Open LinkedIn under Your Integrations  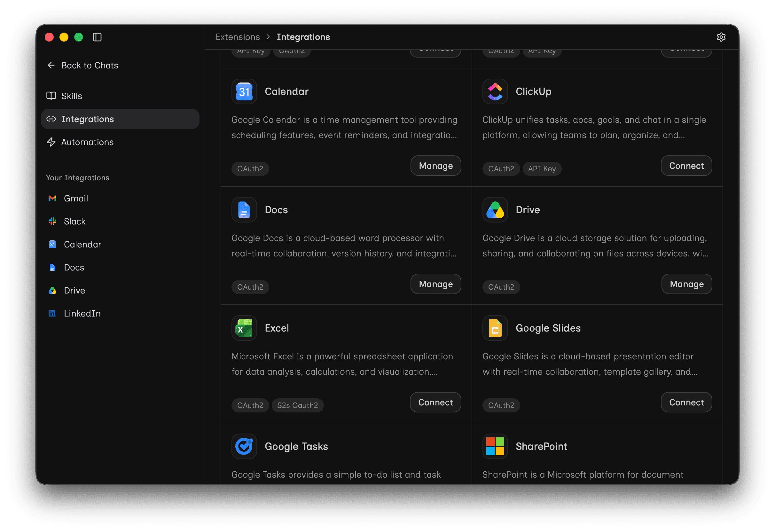120,314
